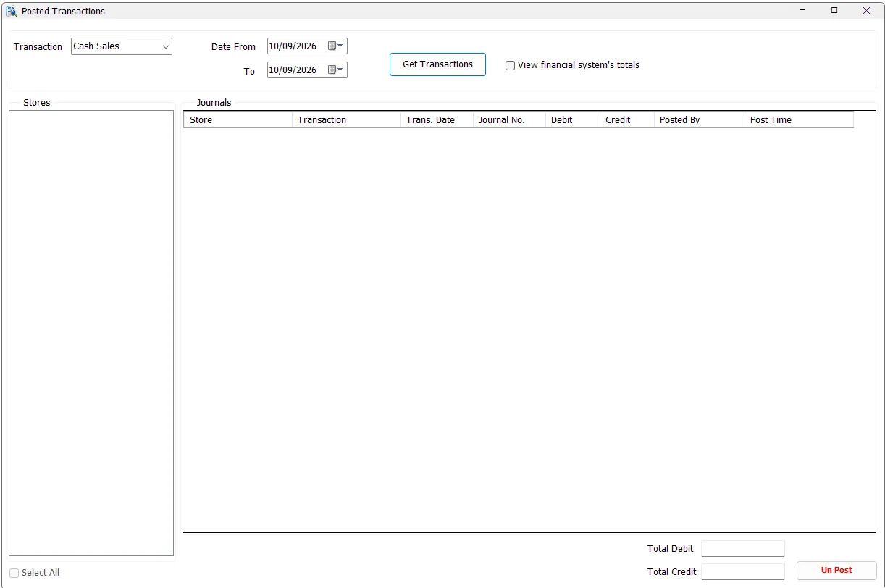Click the To date text
Image resolution: width=885 pixels, height=588 pixels.
click(293, 70)
